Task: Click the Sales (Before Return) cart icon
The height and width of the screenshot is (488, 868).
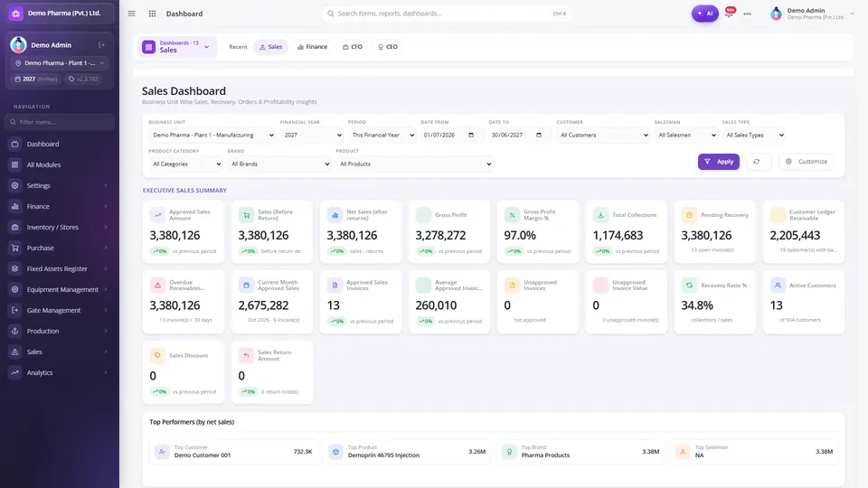Action: pyautogui.click(x=246, y=215)
